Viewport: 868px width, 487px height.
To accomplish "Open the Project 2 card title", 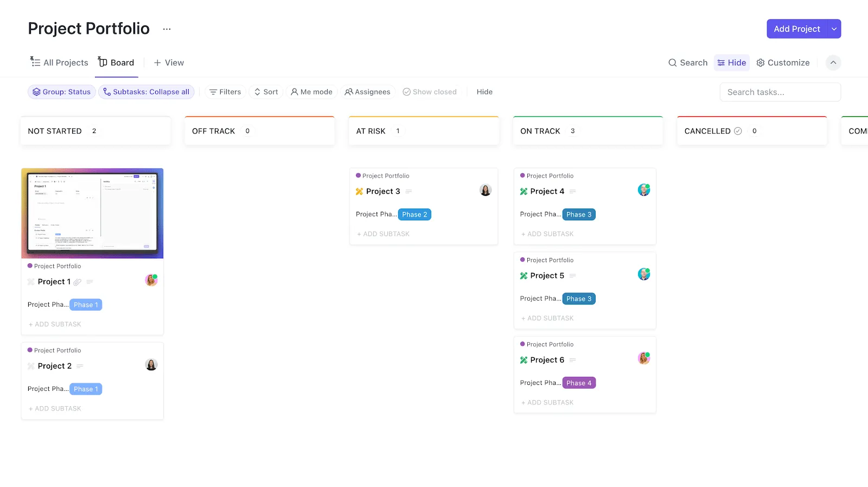I will click(x=55, y=366).
